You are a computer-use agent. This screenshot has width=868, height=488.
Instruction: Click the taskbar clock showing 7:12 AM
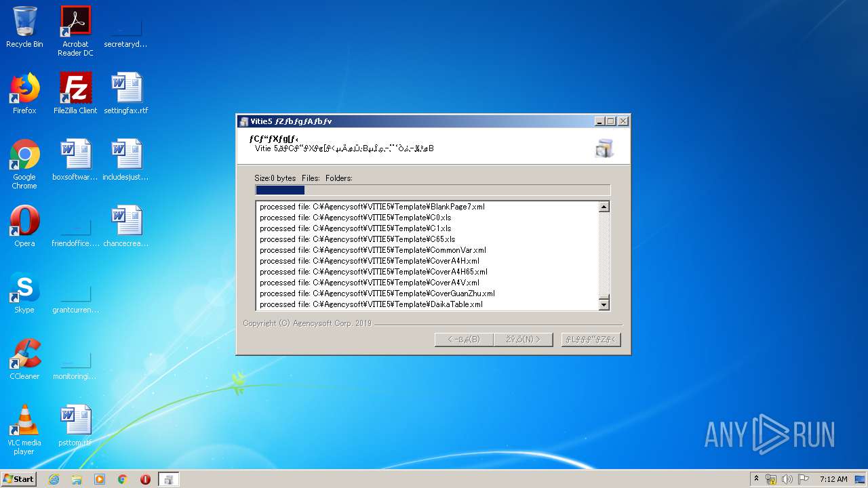pos(833,479)
